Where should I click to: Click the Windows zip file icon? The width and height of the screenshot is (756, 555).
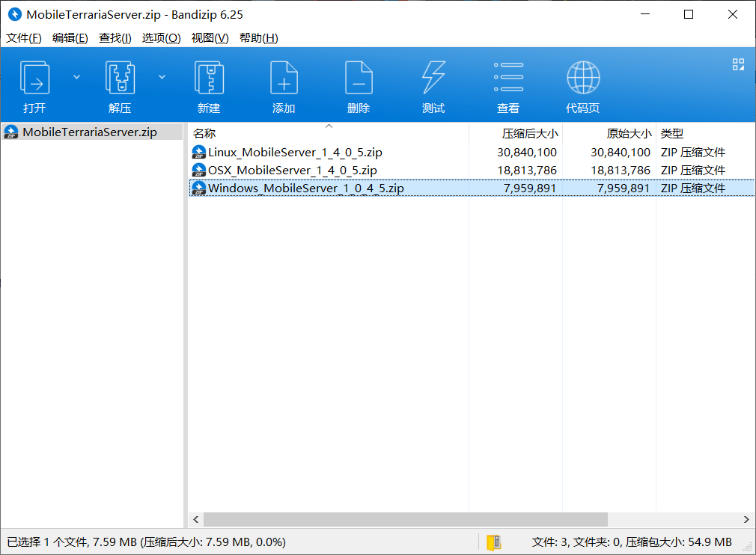(x=198, y=188)
